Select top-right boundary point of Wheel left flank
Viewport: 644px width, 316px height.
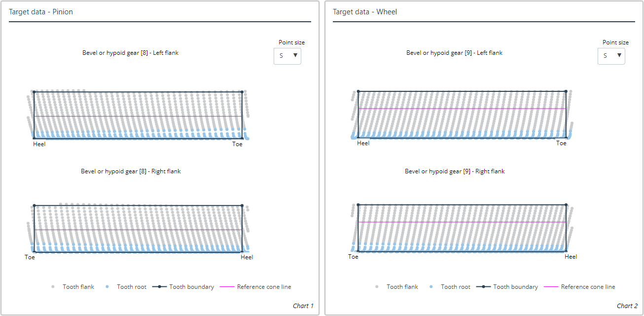click(x=566, y=91)
